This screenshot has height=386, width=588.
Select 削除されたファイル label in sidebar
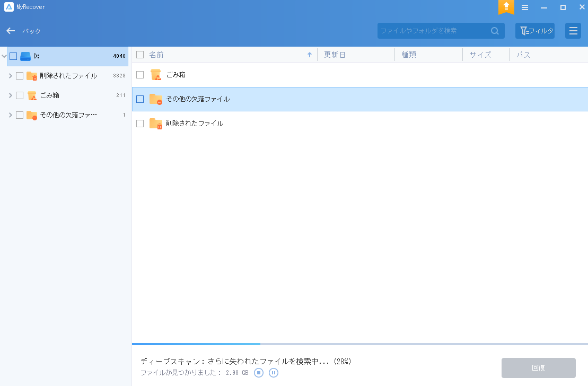pyautogui.click(x=68, y=76)
